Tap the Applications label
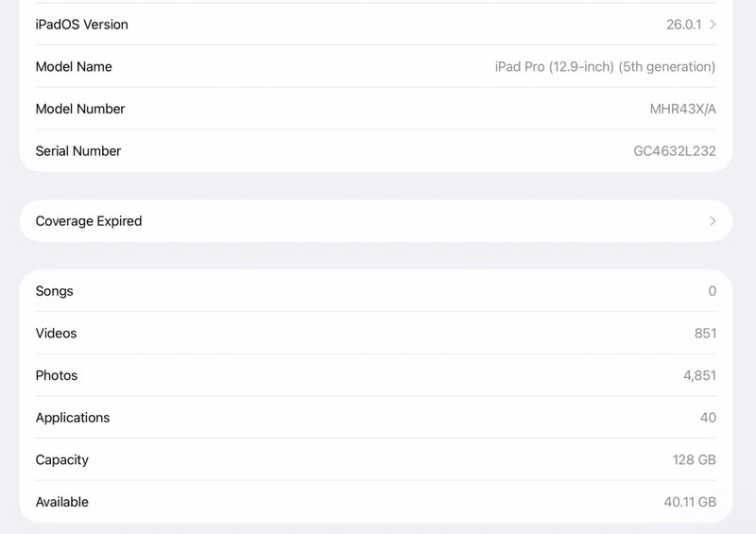 point(73,418)
